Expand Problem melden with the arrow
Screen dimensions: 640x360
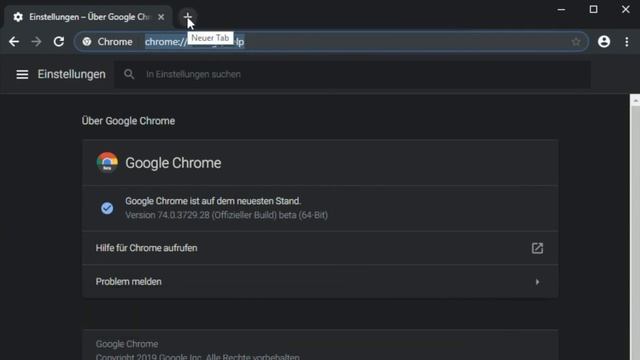point(537,282)
